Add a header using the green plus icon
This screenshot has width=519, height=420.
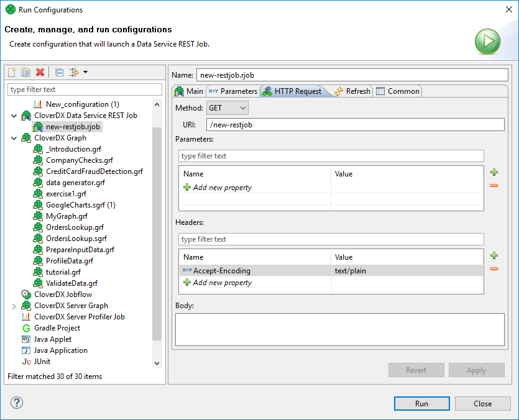coord(494,255)
